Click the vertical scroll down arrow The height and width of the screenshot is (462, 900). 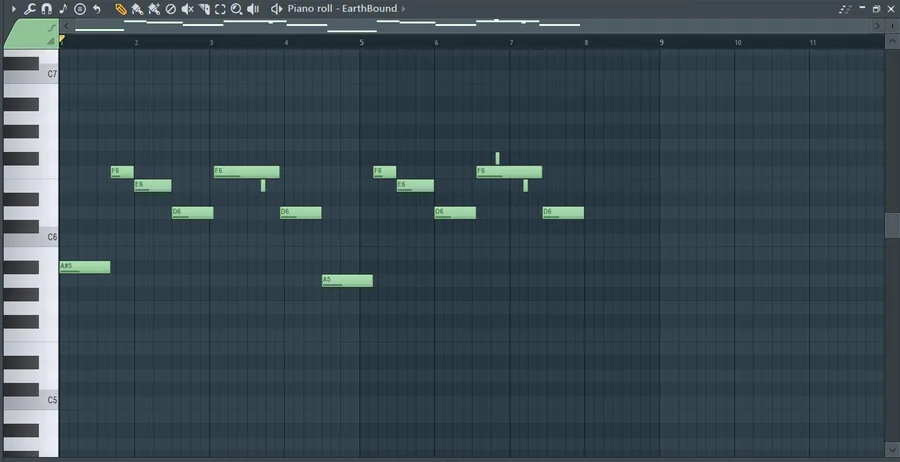coord(893,448)
